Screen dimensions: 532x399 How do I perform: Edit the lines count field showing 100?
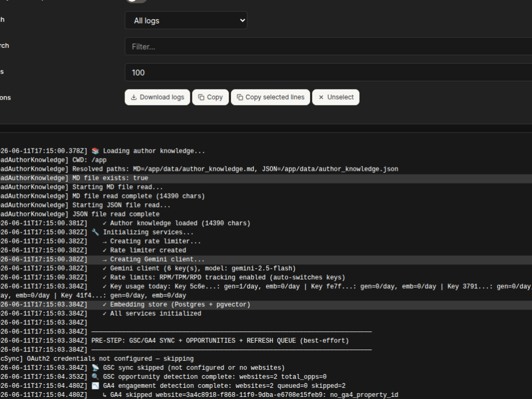[x=328, y=72]
